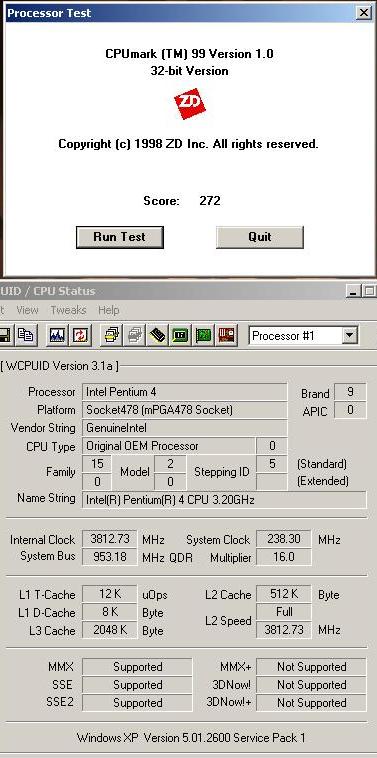Screen dimensions: 377x758
Task: Open the Tweaks menu
Action: coord(68,310)
